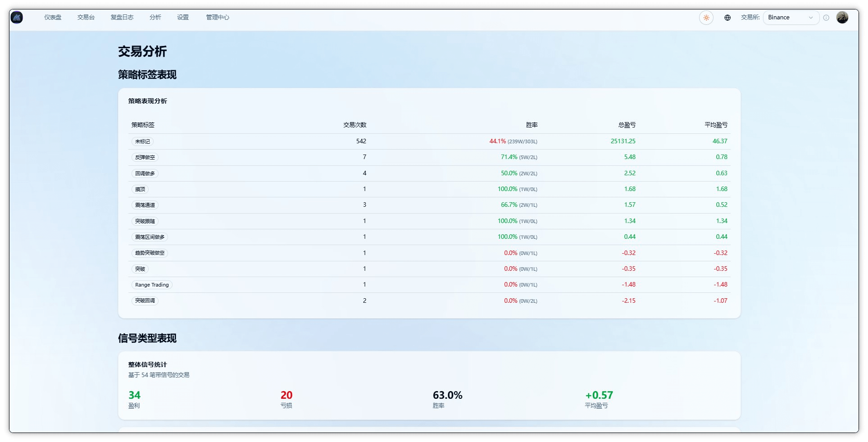Image resolution: width=868 pixels, height=442 pixels.
Task: Open the globe language selector
Action: click(x=727, y=18)
